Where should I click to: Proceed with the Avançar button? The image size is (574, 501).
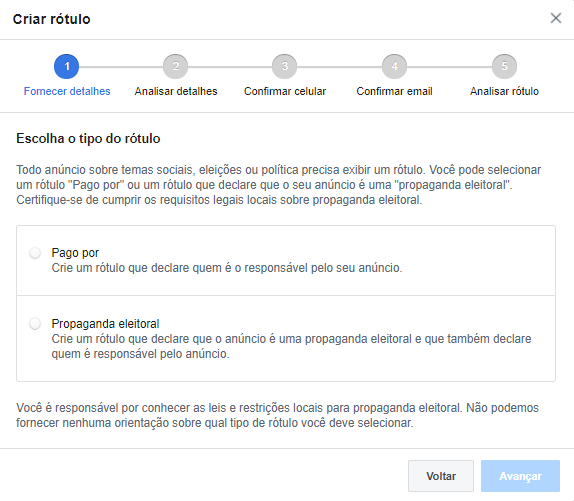point(520,476)
